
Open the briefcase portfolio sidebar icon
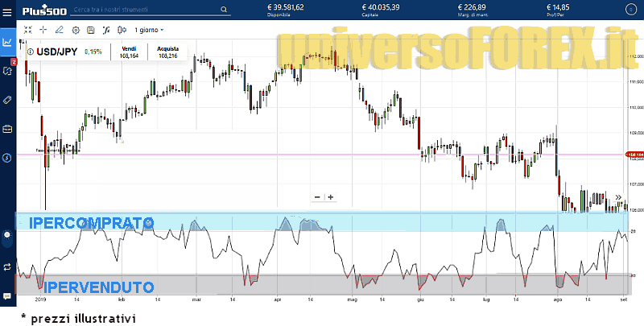click(x=7, y=129)
